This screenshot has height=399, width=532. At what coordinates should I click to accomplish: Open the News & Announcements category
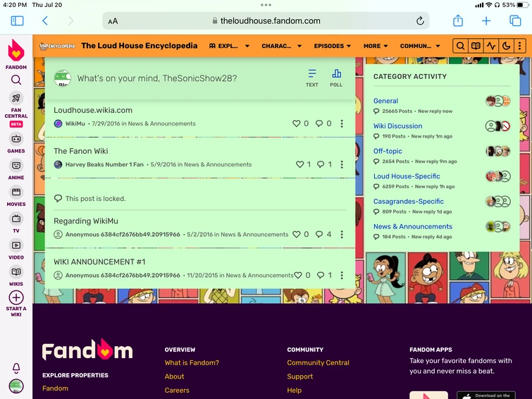tap(413, 226)
